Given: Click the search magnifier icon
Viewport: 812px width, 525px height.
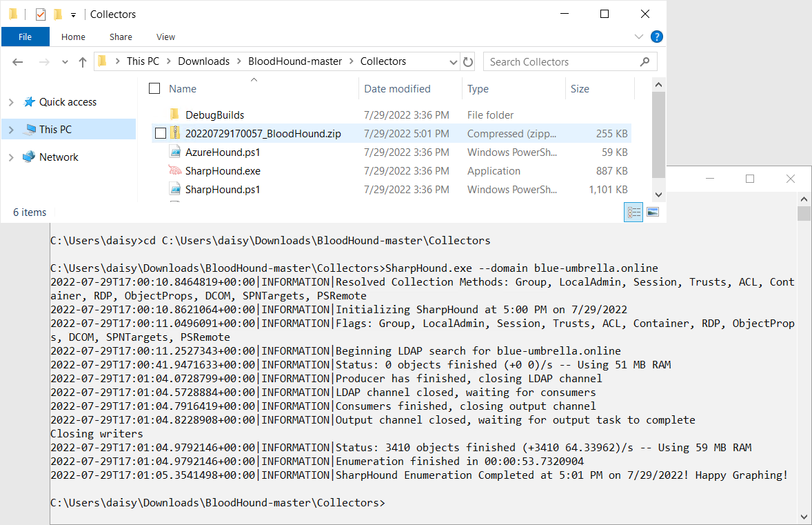Looking at the screenshot, I should (x=645, y=61).
